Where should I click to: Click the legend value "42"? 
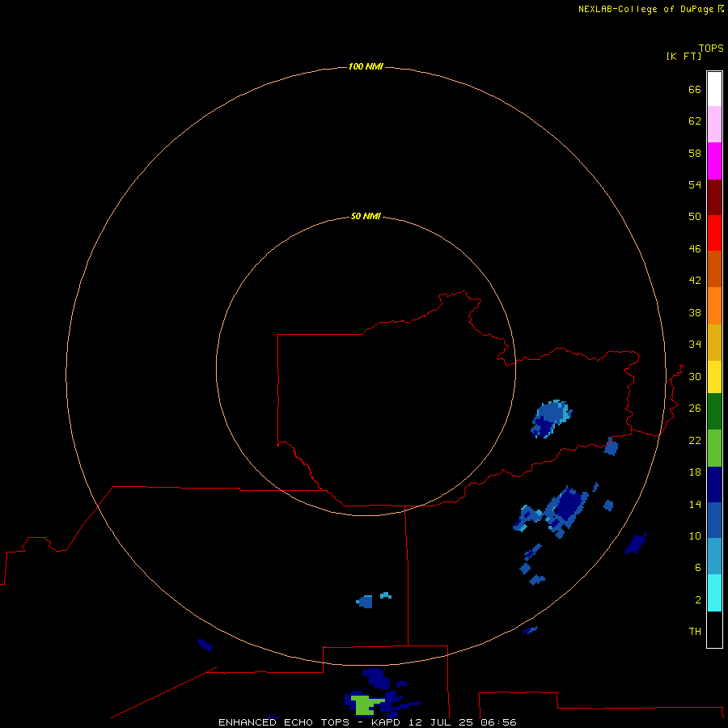point(695,281)
